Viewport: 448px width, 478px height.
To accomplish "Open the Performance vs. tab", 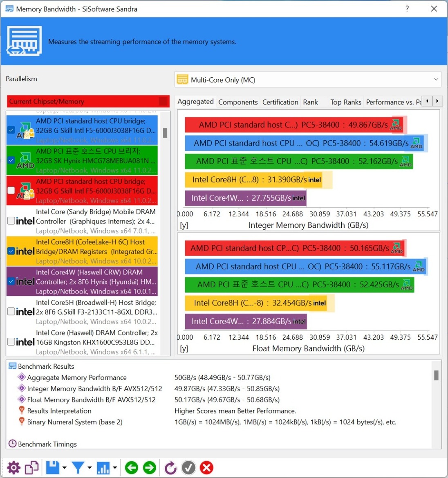I will pos(394,102).
